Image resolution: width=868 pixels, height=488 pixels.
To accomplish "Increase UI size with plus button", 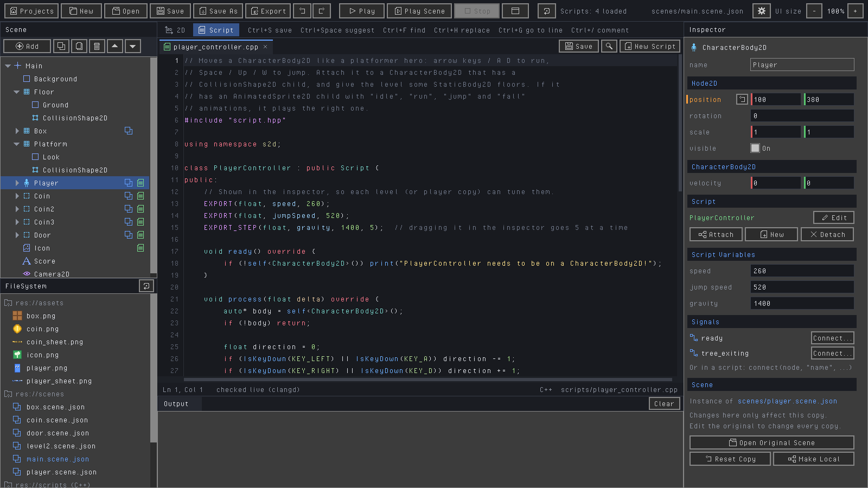I will point(856,11).
